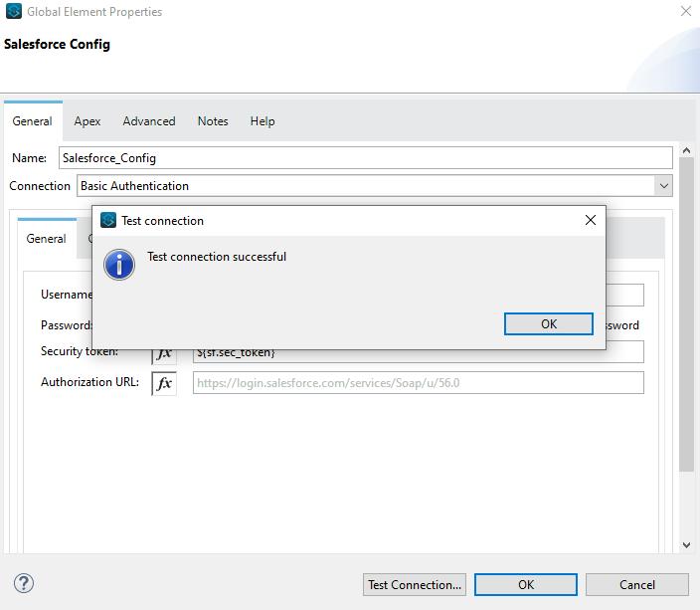This screenshot has height=610, width=700.
Task: Click OK at the bottom of properties window
Action: pos(525,584)
